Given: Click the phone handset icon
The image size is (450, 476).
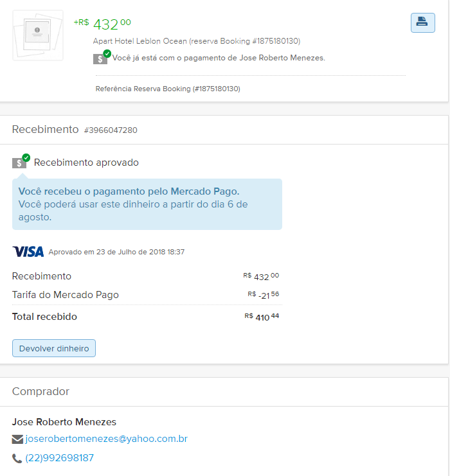Looking at the screenshot, I should (x=17, y=459).
